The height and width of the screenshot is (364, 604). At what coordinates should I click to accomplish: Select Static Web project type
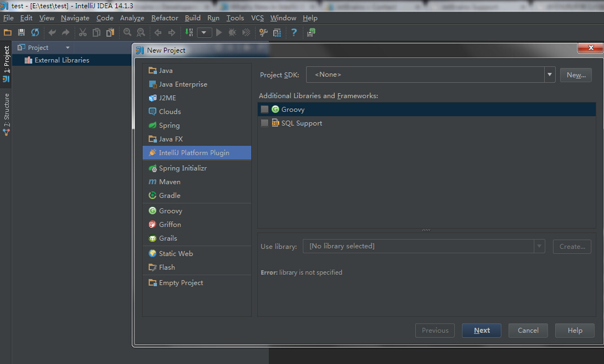[197, 254]
